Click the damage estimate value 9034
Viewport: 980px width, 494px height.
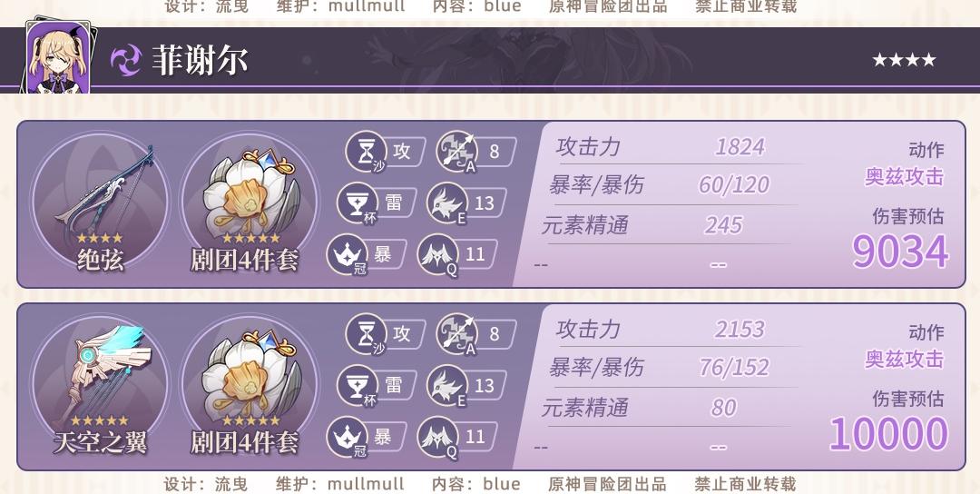[x=901, y=252]
